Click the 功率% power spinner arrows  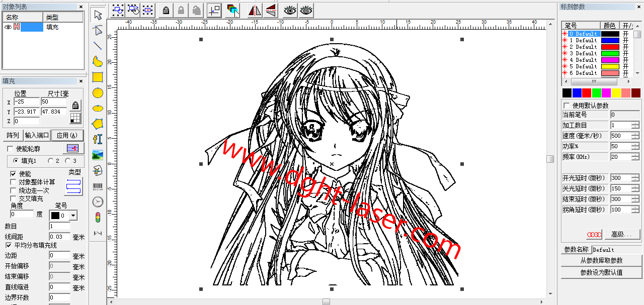[x=635, y=146]
